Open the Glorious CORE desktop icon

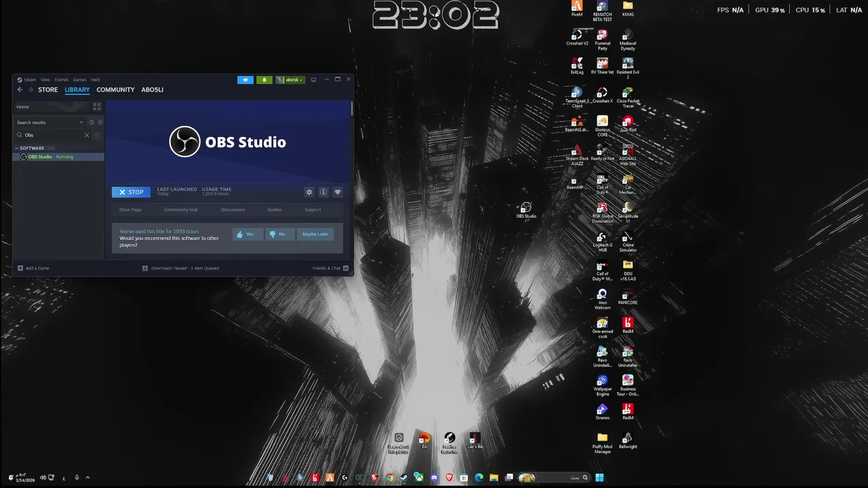(x=602, y=126)
